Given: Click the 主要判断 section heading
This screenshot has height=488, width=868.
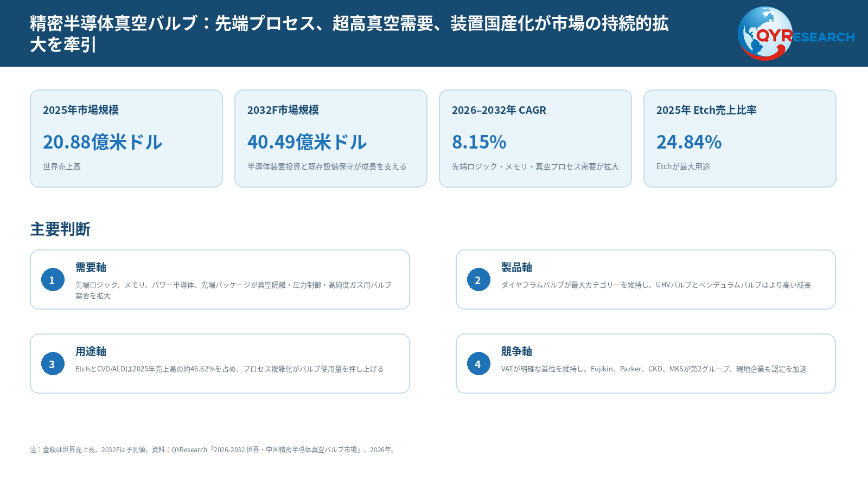Looking at the screenshot, I should [60, 229].
